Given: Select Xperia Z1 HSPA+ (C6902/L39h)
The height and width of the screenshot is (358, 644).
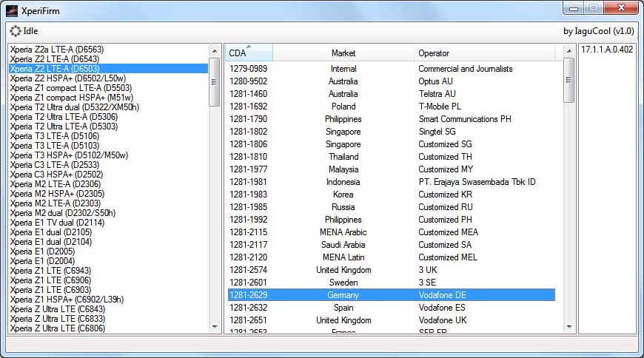Looking at the screenshot, I should (x=109, y=300).
